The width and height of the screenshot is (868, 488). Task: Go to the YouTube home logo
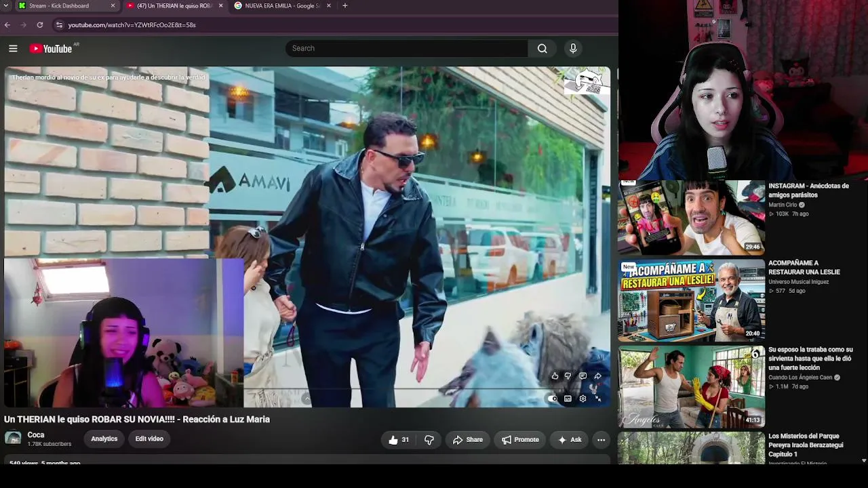50,49
